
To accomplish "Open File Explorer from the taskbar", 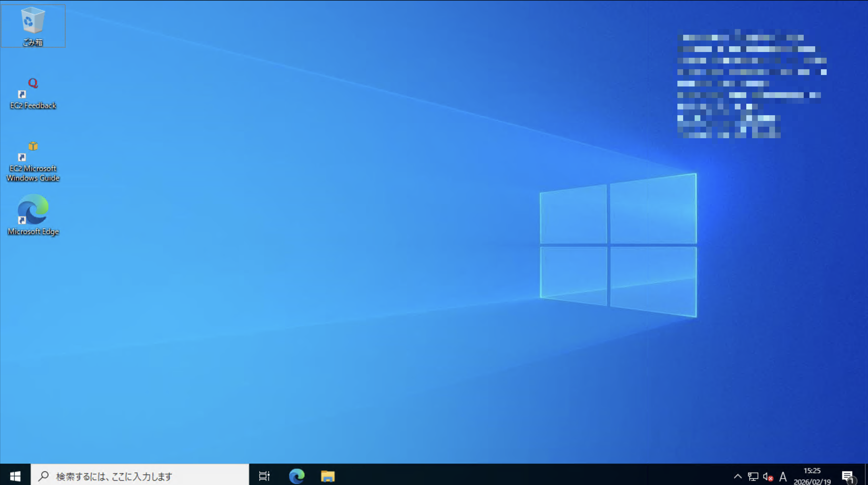I will [x=328, y=476].
